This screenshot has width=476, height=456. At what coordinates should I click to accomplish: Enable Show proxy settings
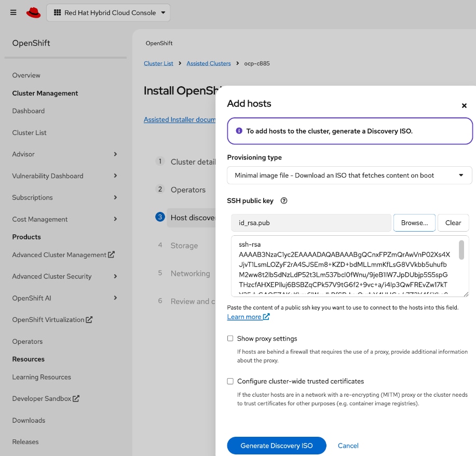[230, 338]
